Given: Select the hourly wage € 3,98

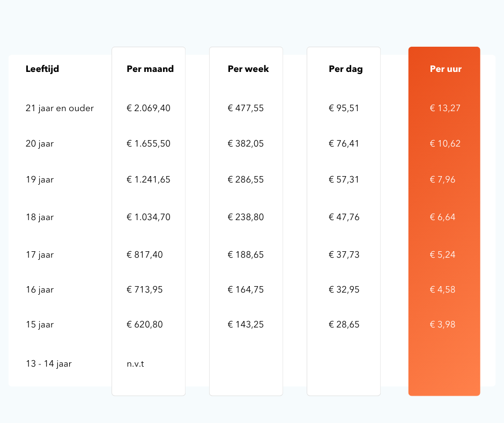Looking at the screenshot, I should pyautogui.click(x=443, y=325).
